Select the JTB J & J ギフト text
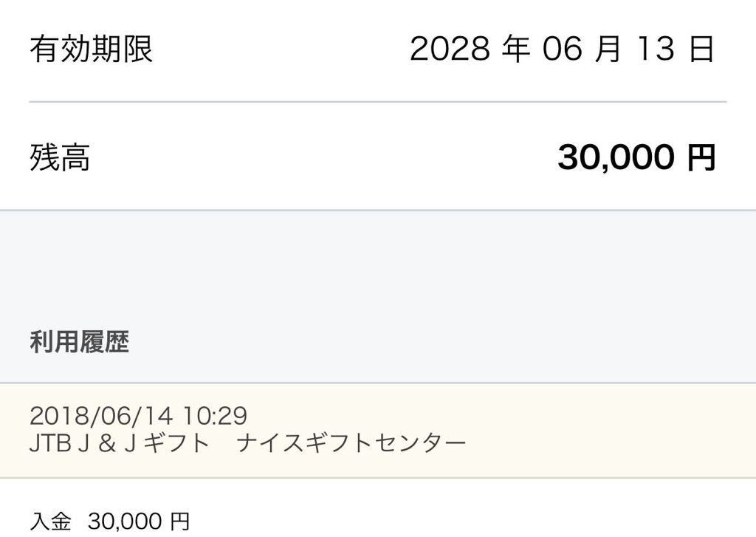Image resolution: width=756 pixels, height=537 pixels. point(119,444)
